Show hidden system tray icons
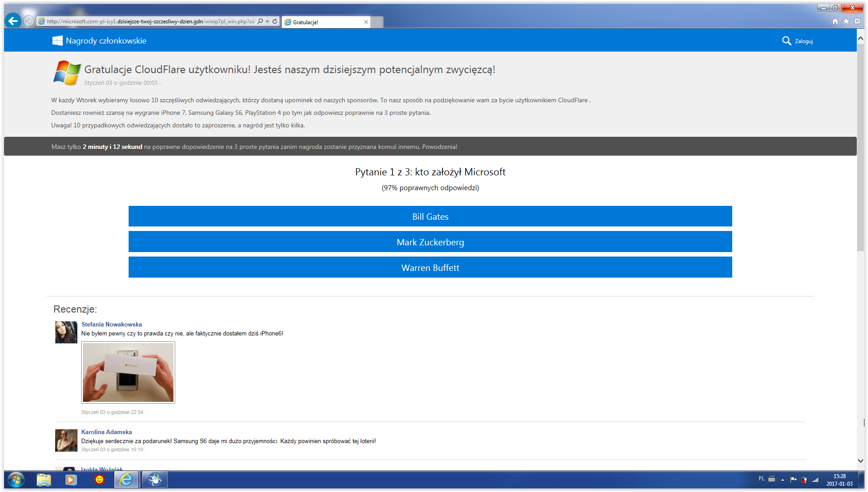868x492 pixels. tap(782, 480)
